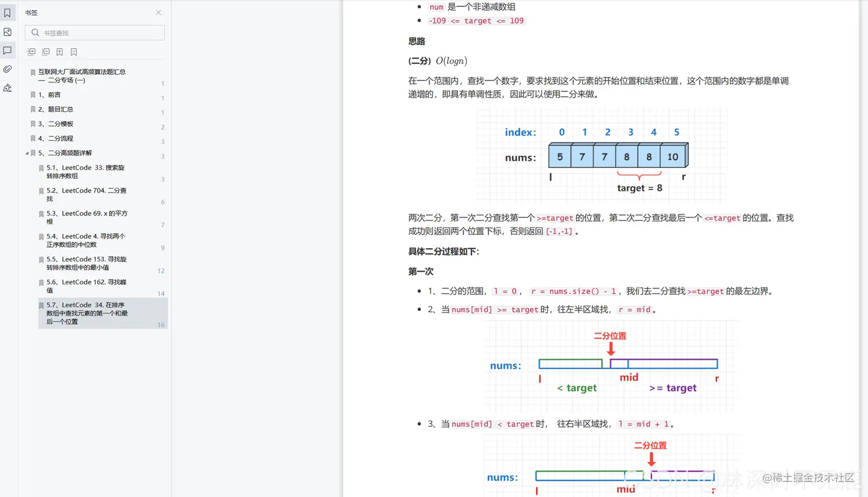868x497 pixels.
Task: Open the signature panel (pen icon)
Action: (x=7, y=88)
